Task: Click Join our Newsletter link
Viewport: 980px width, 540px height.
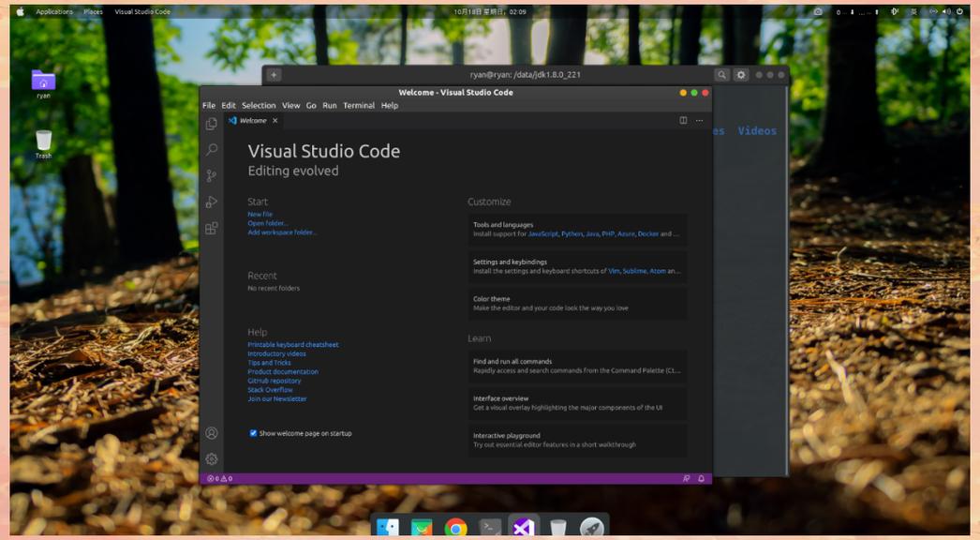Action: [277, 398]
